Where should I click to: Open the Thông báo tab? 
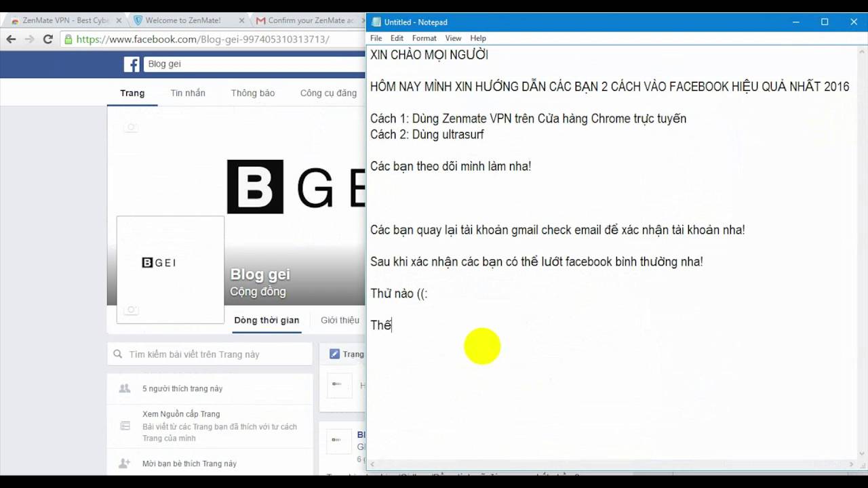coord(253,93)
